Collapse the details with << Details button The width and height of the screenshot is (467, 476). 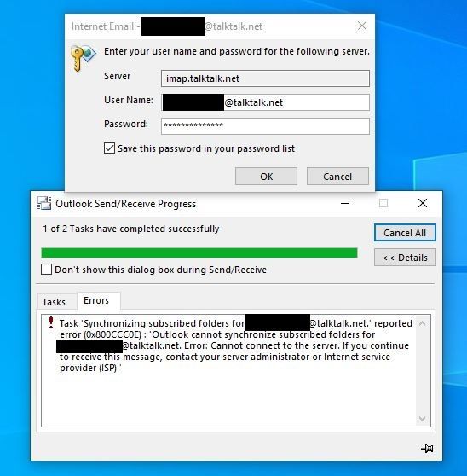coord(405,258)
